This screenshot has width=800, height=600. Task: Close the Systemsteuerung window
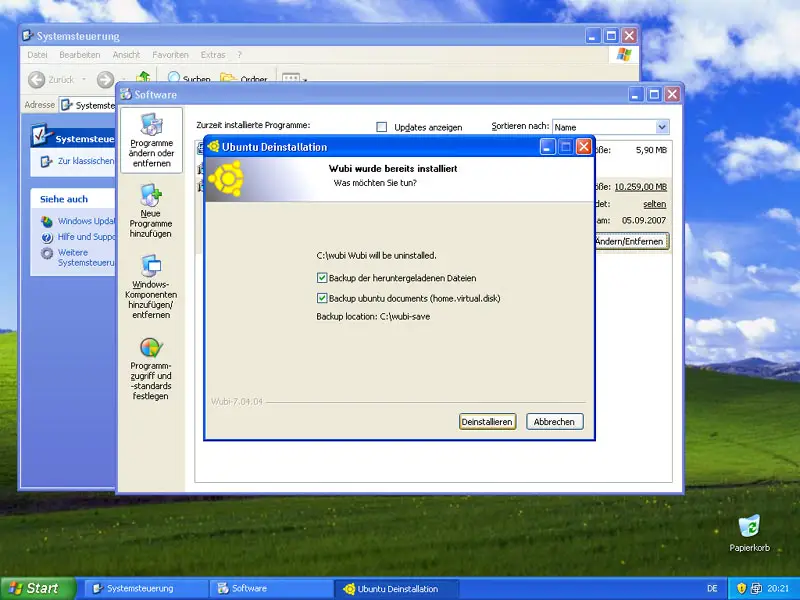click(x=630, y=36)
